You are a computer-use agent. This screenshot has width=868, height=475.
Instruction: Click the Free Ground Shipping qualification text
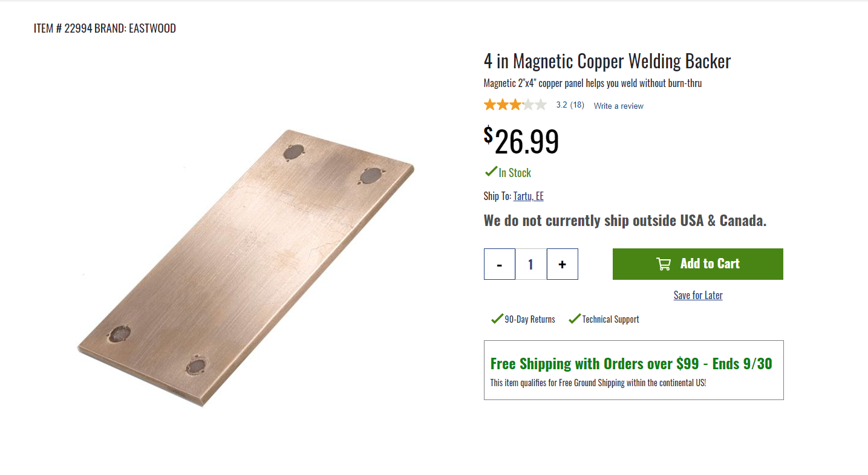tap(598, 383)
